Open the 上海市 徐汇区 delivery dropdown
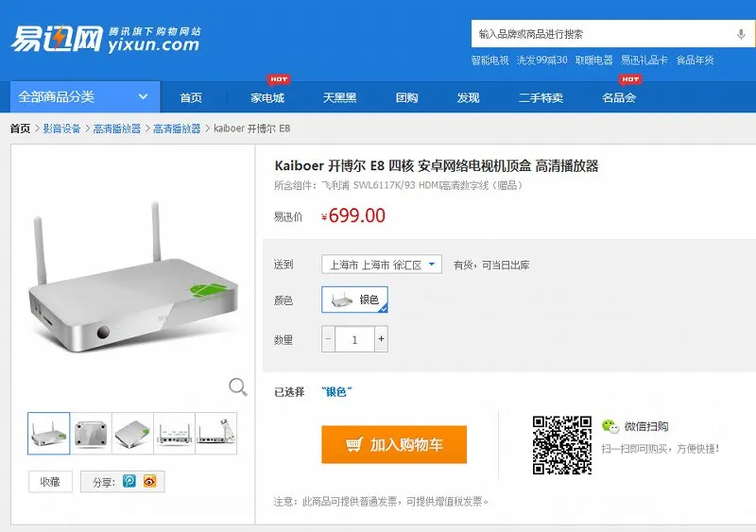The width and height of the screenshot is (756, 532). coord(382,265)
